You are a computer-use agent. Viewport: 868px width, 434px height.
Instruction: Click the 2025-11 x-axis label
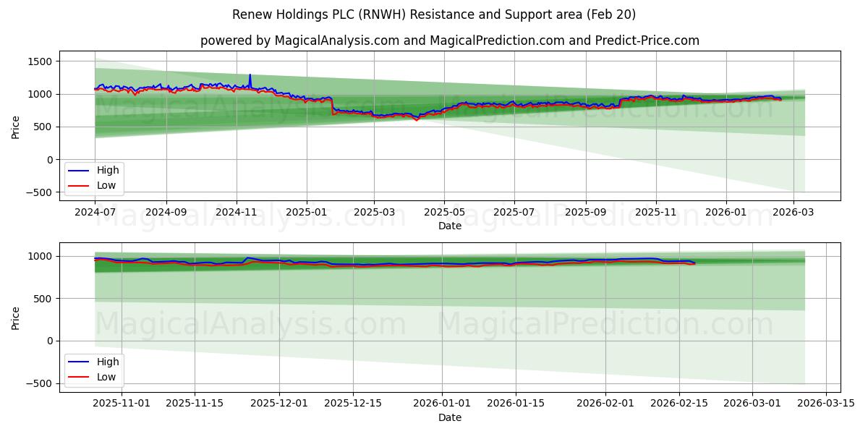[655, 213]
